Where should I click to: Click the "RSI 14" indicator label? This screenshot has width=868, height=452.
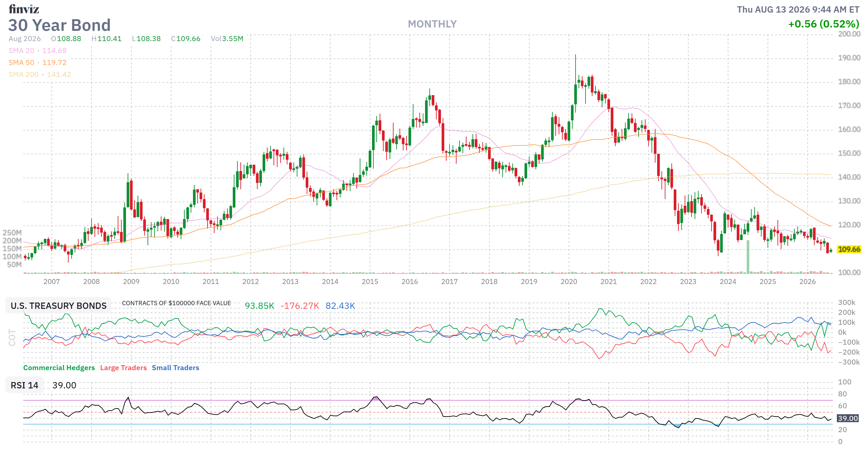click(25, 385)
